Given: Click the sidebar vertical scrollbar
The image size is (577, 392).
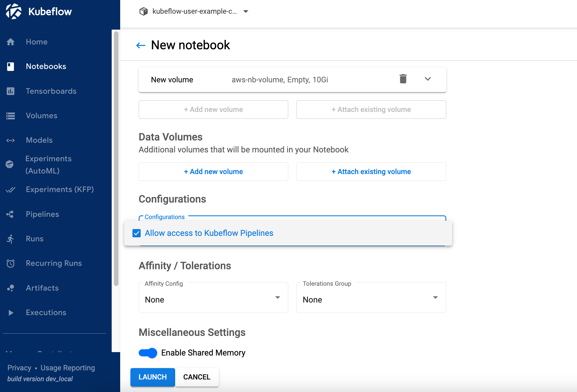Looking at the screenshot, I should tap(116, 158).
